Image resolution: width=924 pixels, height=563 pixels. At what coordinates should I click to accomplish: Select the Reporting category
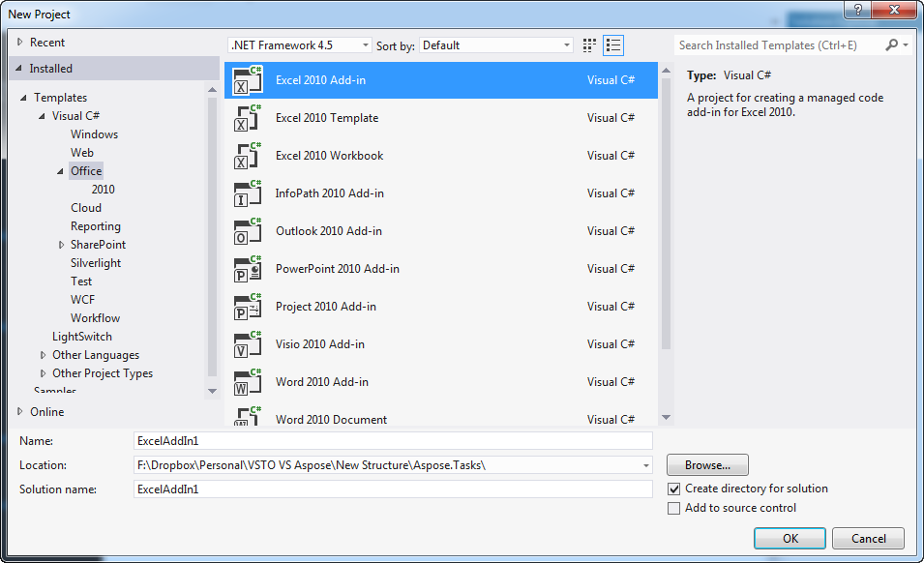point(96,226)
